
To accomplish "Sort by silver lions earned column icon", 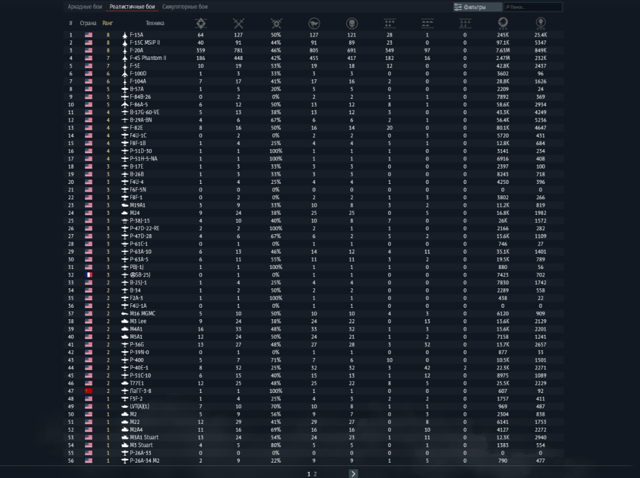I will pyautogui.click(x=503, y=23).
